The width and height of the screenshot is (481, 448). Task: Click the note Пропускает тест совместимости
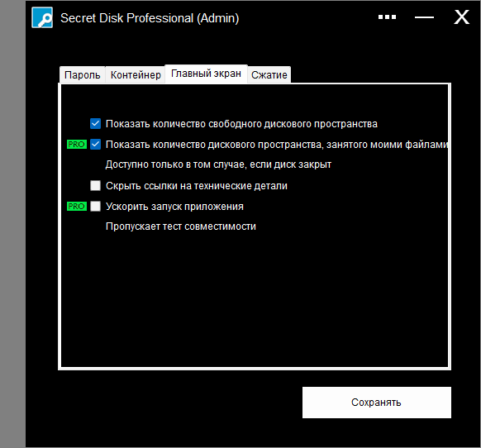coord(181,226)
